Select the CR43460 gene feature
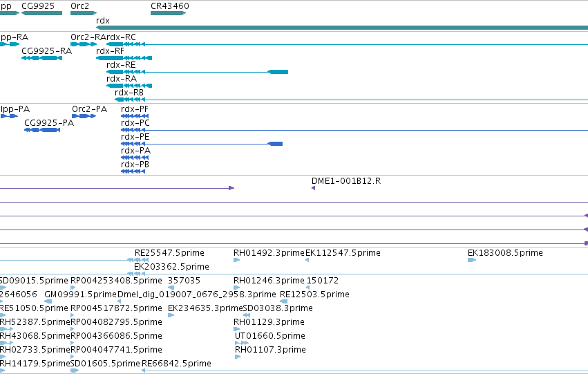588x374 pixels. pyautogui.click(x=168, y=13)
